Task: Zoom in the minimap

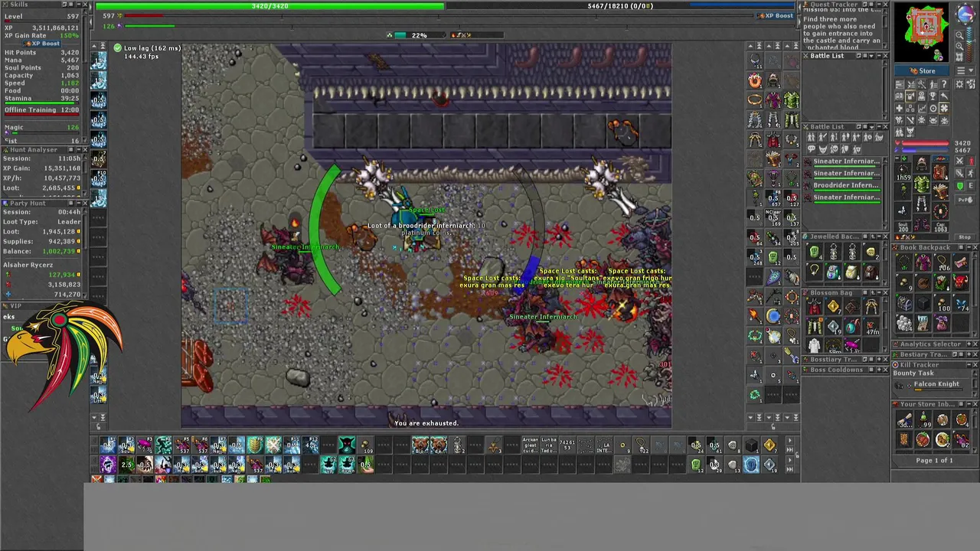Action: [x=959, y=46]
